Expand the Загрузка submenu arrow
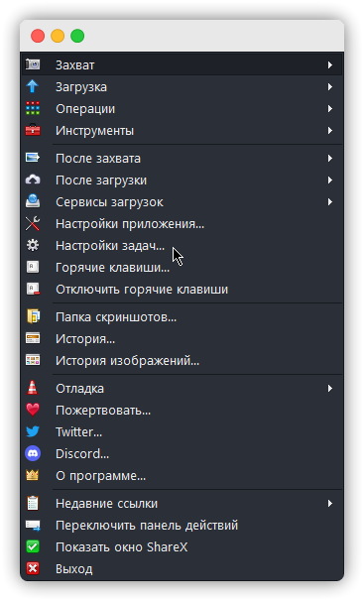Viewport: 364px width, 601px height. coord(330,86)
